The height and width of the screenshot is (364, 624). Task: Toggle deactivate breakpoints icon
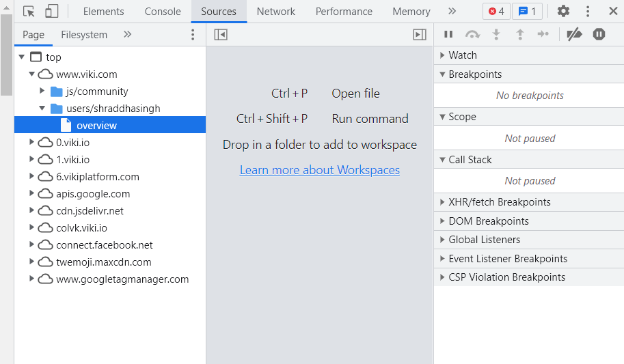click(x=575, y=34)
